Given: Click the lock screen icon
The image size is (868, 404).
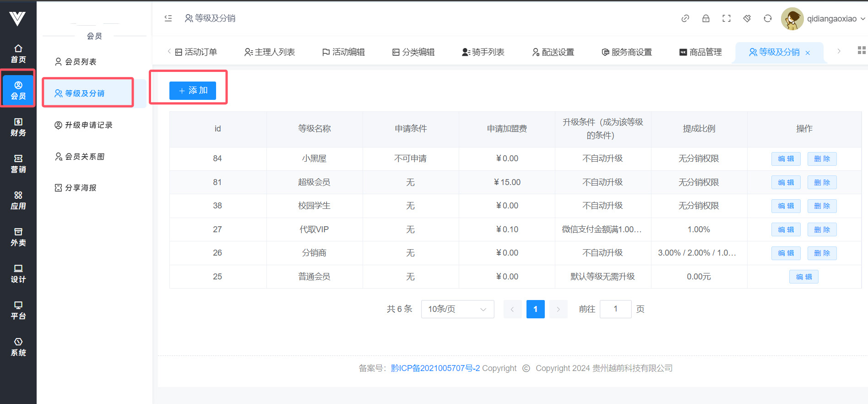Looking at the screenshot, I should tap(705, 18).
